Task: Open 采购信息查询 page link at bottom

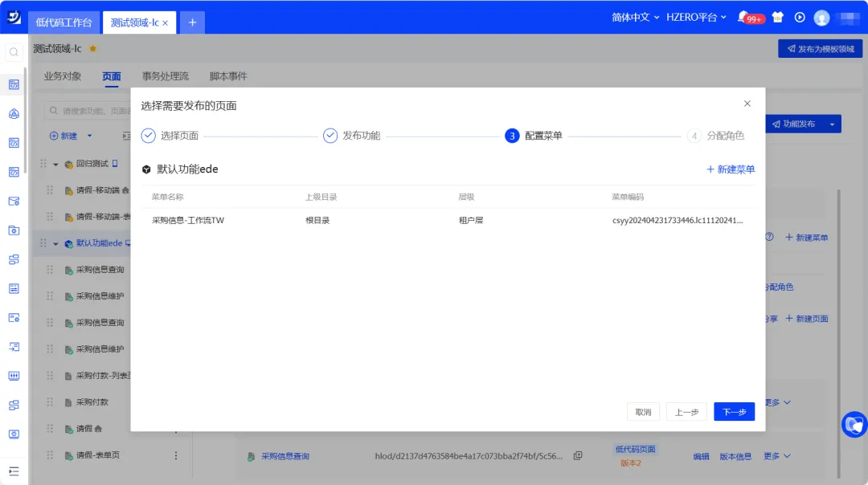Action: click(x=285, y=456)
